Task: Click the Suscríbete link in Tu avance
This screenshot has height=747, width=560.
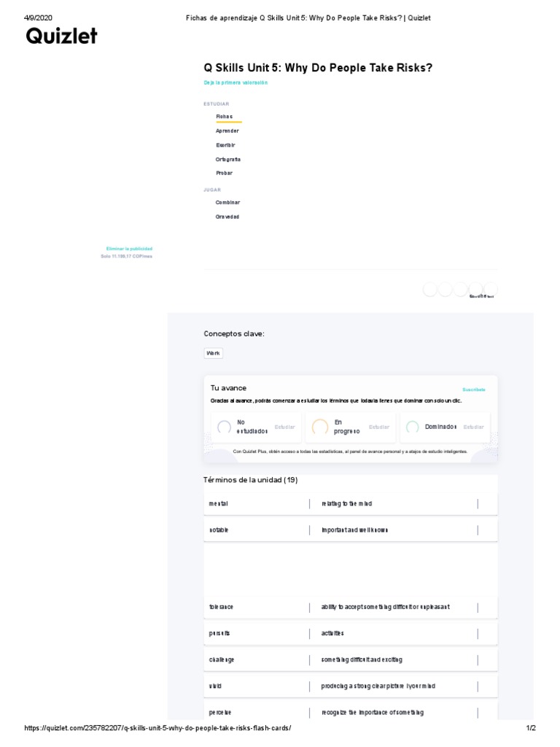Action: coord(473,390)
